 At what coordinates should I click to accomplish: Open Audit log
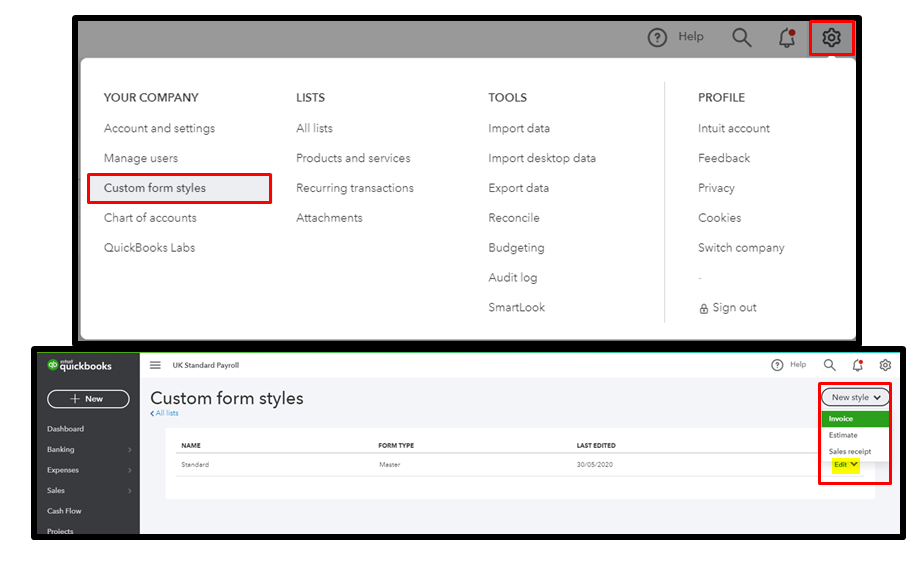pyautogui.click(x=512, y=277)
